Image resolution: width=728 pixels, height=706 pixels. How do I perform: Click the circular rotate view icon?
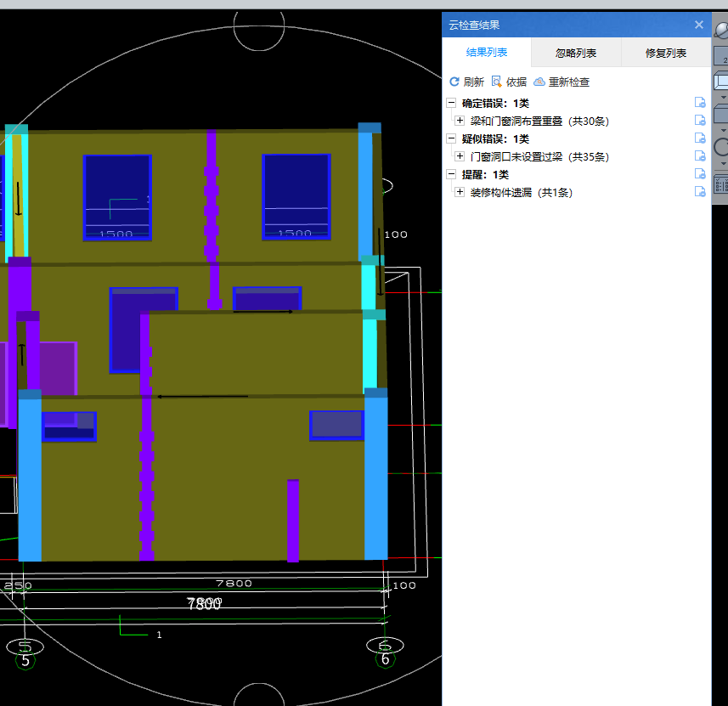tap(721, 148)
